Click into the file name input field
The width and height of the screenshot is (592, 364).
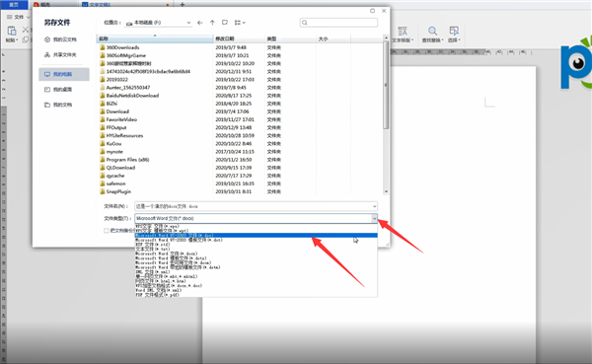[x=256, y=206]
